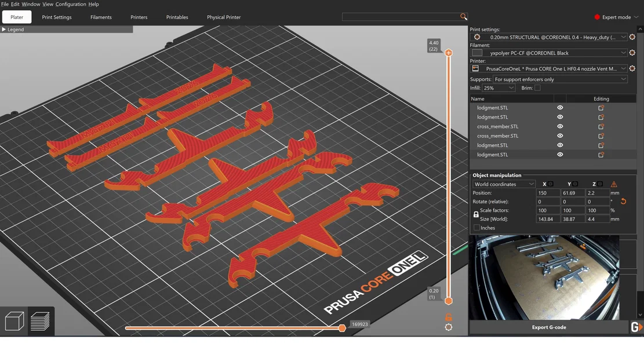Open filament preset settings gear
This screenshot has height=362, width=644.
(632, 53)
